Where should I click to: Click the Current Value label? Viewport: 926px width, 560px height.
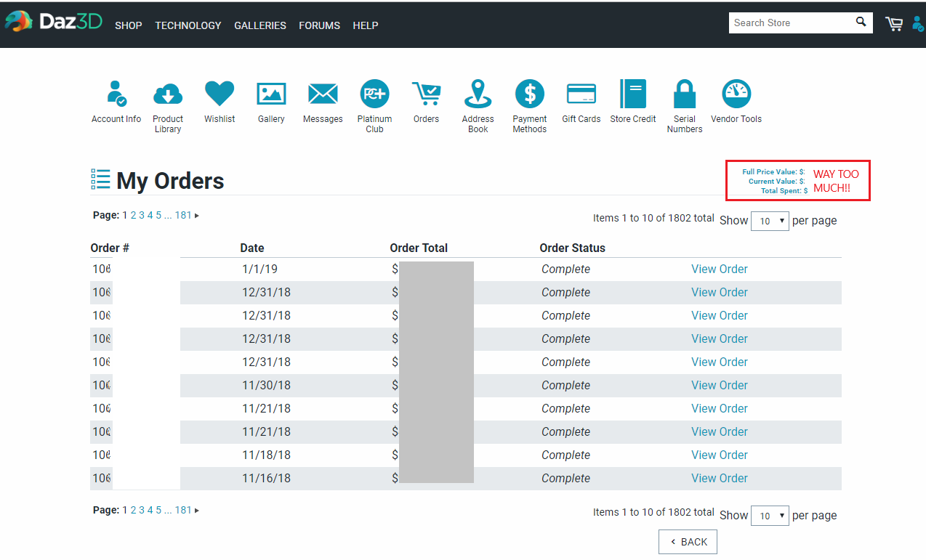coord(773,182)
